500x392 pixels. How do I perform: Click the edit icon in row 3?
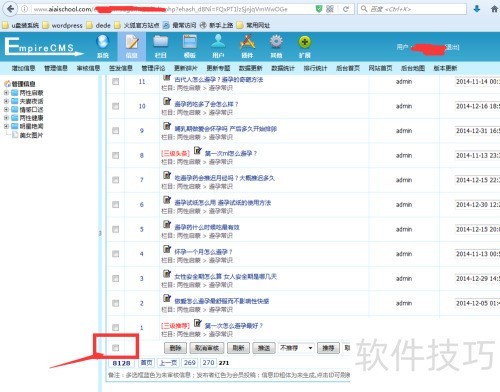167,274
